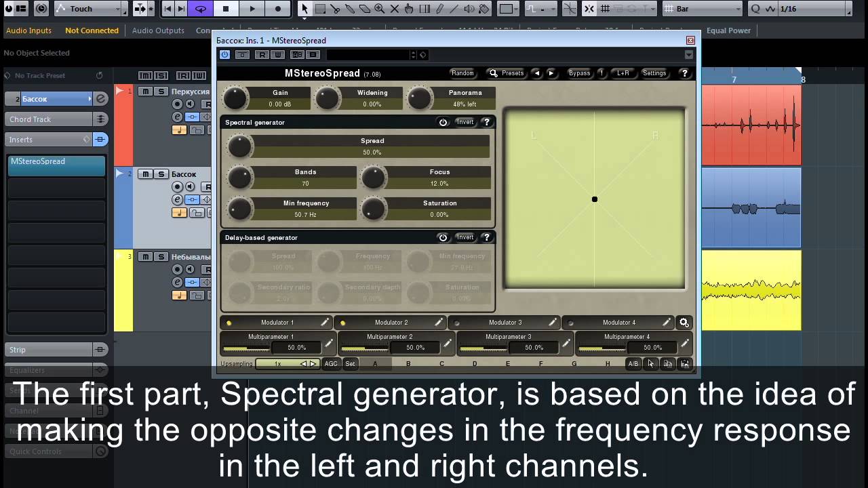Click the exclamation panic button
The image size is (868, 488).
[x=601, y=73]
